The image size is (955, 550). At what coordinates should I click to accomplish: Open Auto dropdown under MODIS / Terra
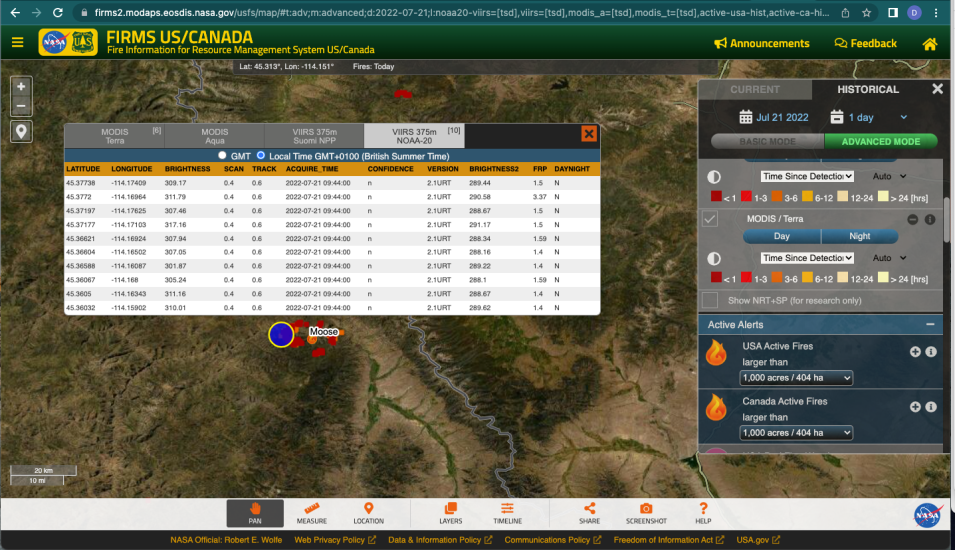(x=889, y=258)
